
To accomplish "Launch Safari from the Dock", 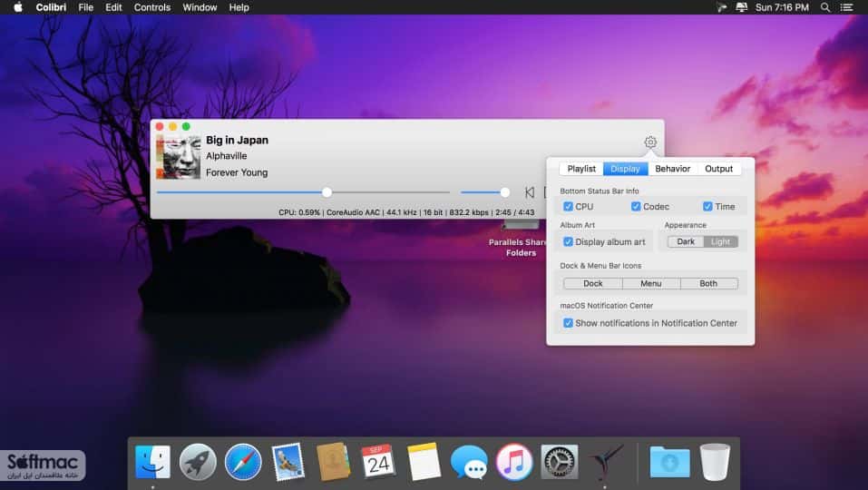I will 243,461.
